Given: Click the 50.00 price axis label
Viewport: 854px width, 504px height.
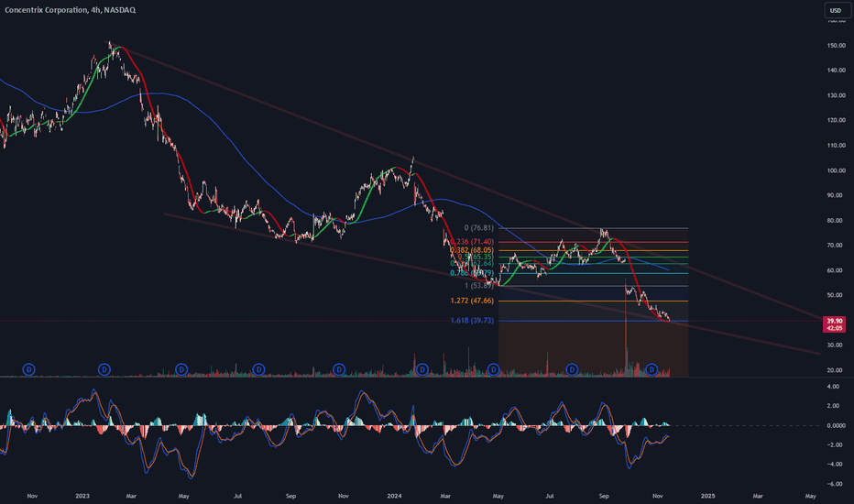Looking at the screenshot, I should [x=836, y=295].
